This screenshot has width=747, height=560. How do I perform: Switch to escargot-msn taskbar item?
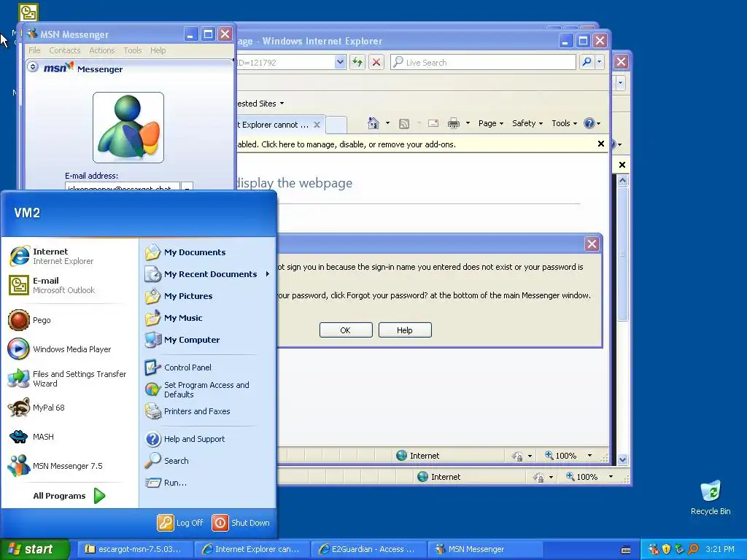pos(134,549)
